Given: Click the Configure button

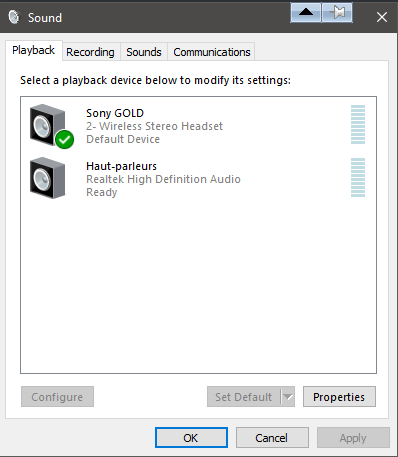Looking at the screenshot, I should pyautogui.click(x=57, y=397).
